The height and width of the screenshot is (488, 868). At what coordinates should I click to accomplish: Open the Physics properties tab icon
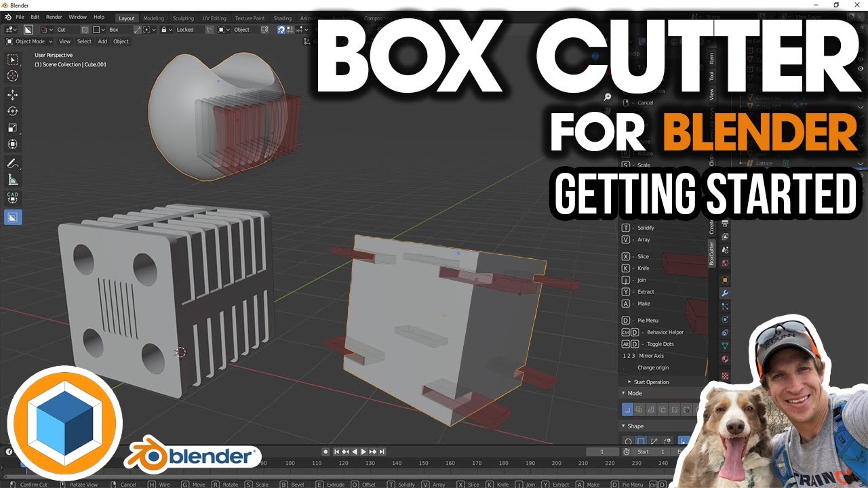tap(725, 319)
